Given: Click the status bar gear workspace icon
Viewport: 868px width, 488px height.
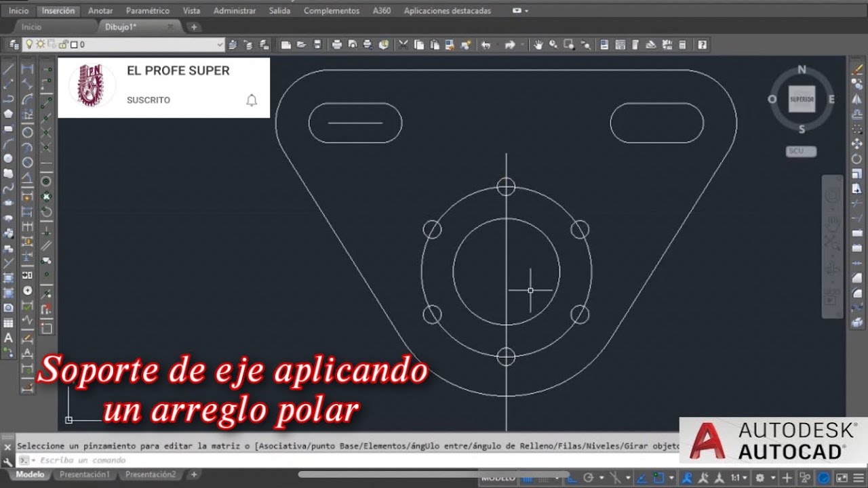Looking at the screenshot, I should [x=760, y=478].
